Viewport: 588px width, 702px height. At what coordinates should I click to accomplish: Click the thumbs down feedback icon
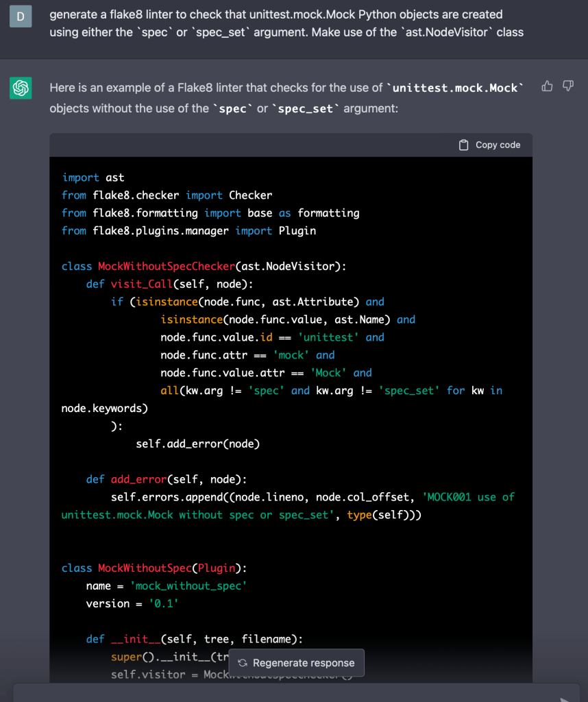pyautogui.click(x=567, y=86)
